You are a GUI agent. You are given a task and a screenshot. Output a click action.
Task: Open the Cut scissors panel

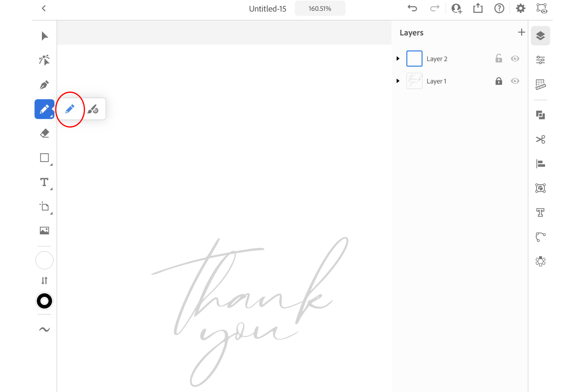point(540,139)
